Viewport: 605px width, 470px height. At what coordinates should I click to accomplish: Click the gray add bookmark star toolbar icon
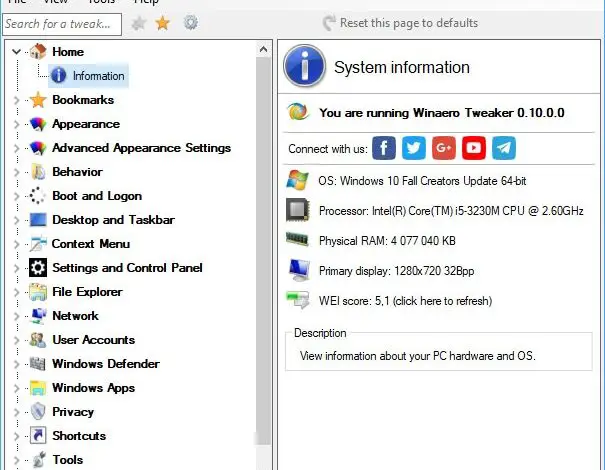139,24
